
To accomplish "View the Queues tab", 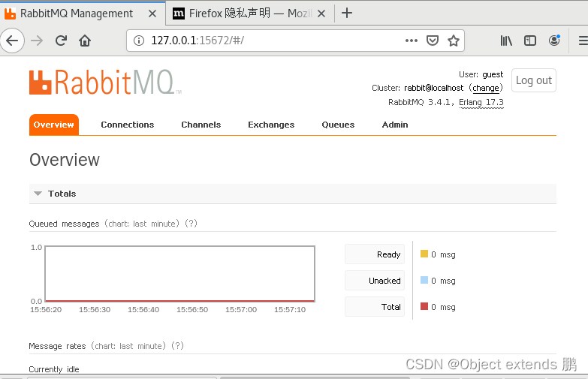I will click(338, 125).
